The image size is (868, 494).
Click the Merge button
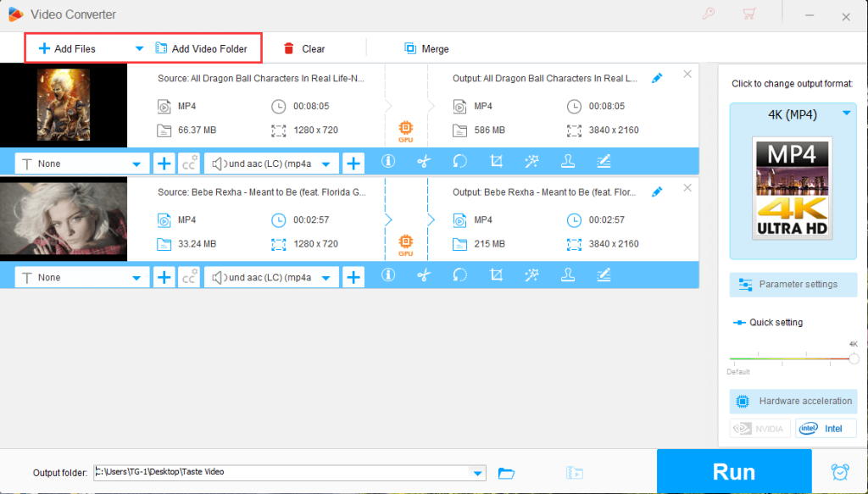pyautogui.click(x=426, y=48)
